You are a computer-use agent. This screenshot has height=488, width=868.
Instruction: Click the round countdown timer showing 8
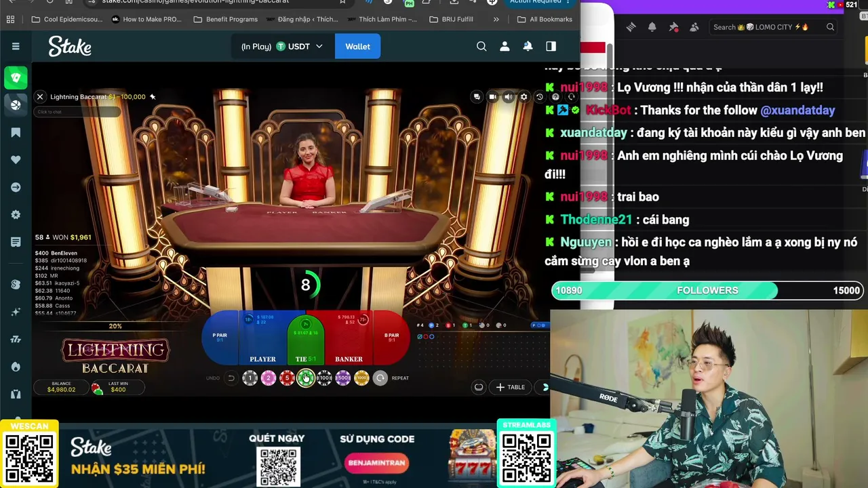click(x=305, y=285)
